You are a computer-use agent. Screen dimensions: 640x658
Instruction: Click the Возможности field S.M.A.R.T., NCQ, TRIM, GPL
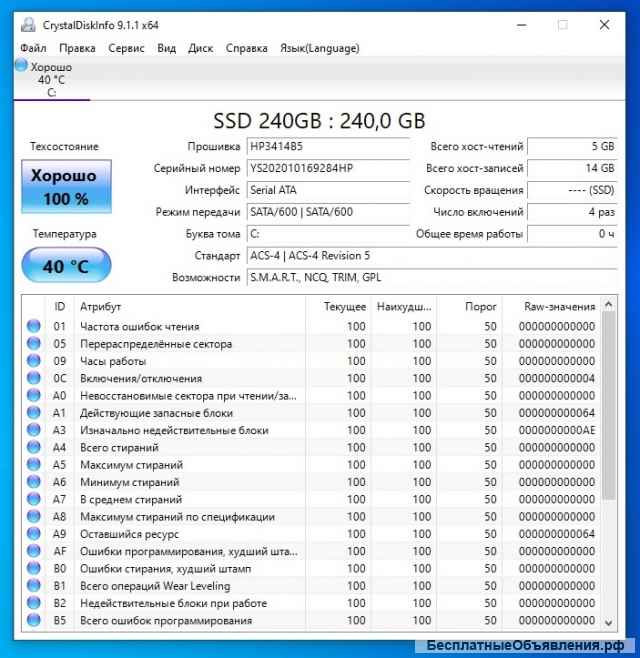click(432, 277)
